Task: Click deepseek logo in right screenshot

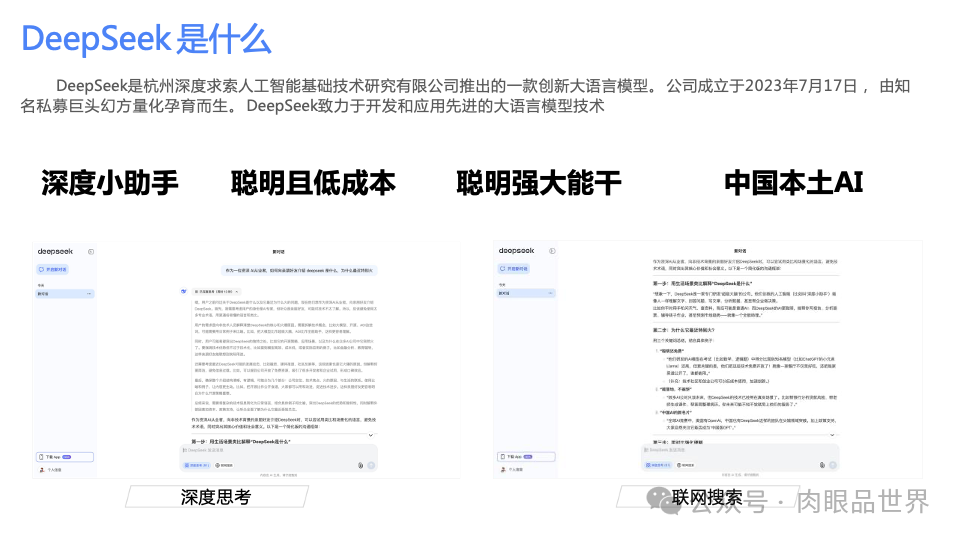Action: click(x=516, y=251)
